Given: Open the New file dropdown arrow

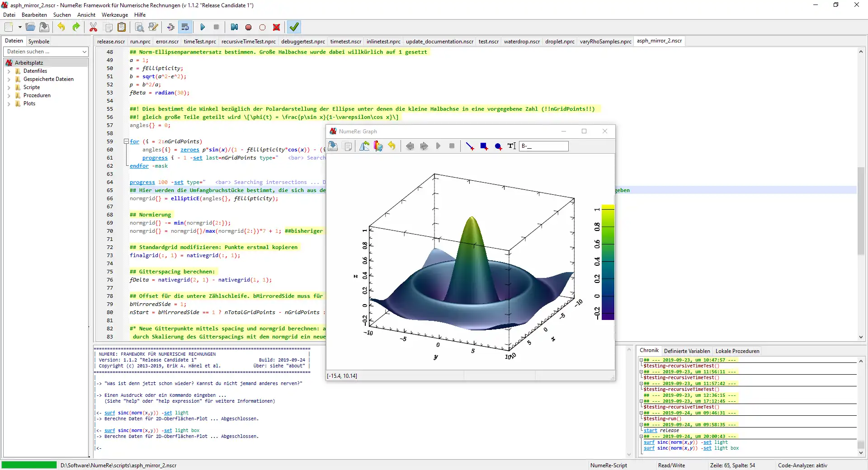Looking at the screenshot, I should coord(20,27).
